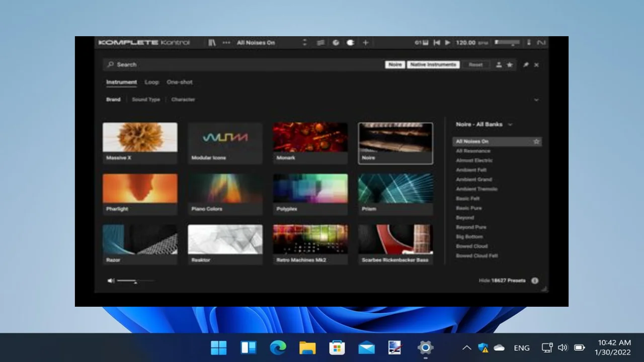
Task: Open the three-dots options menu
Action: [x=226, y=43]
